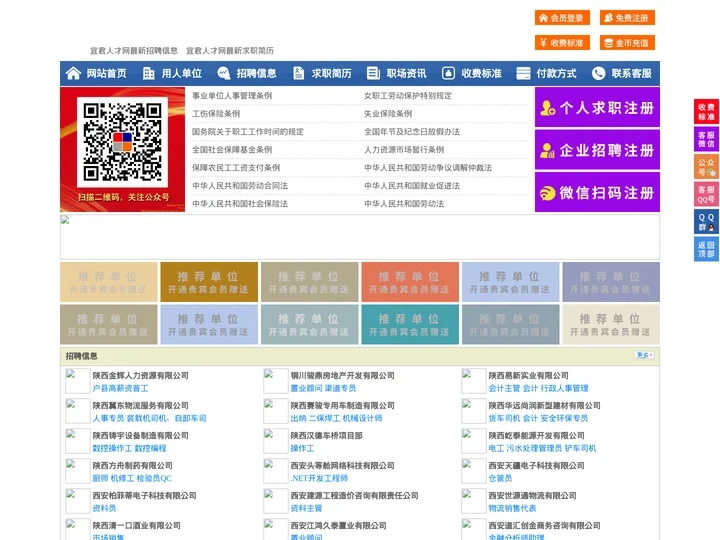Open 女职工劳动保护特别规定 link
Screen dimensions: 720x540
(x=408, y=96)
